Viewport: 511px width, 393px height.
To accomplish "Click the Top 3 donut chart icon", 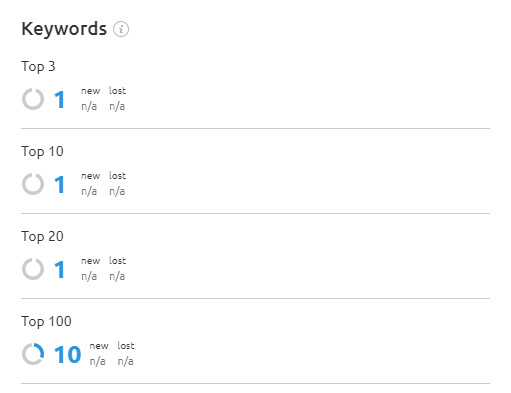I will [x=33, y=99].
